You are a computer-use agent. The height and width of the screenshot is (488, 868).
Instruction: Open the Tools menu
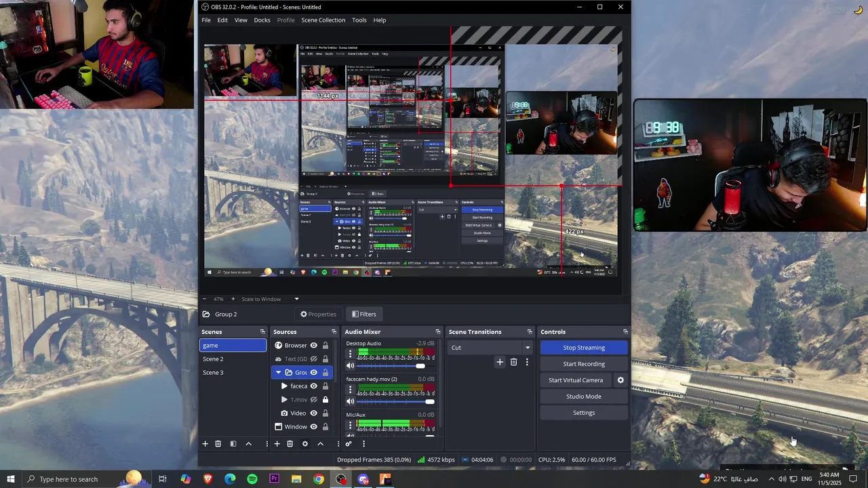[359, 20]
